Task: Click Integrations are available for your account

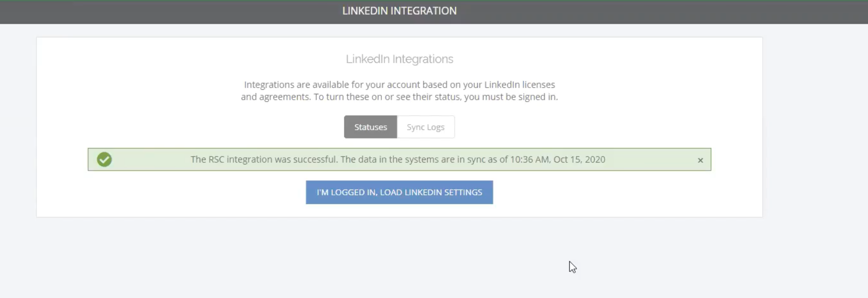Action: coord(329,85)
